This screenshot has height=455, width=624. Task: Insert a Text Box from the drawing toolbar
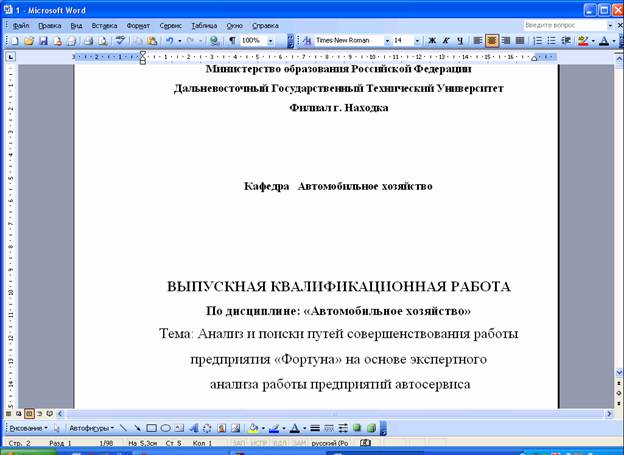pos(179,428)
